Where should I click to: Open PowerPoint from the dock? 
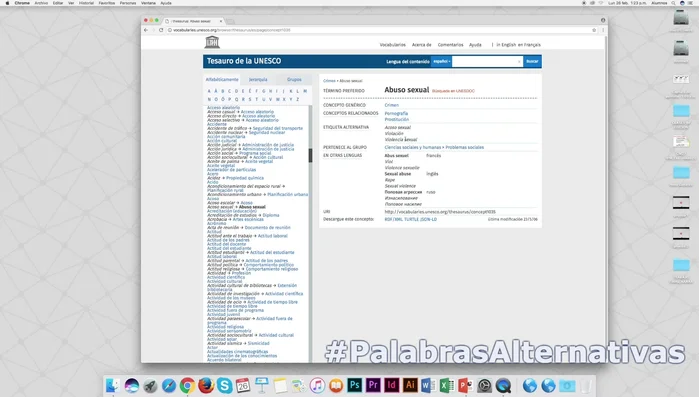pyautogui.click(x=465, y=385)
